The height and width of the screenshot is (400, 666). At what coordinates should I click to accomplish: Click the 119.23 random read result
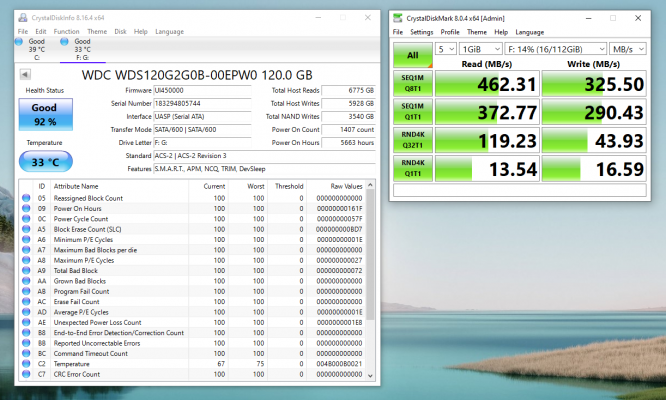click(x=487, y=140)
